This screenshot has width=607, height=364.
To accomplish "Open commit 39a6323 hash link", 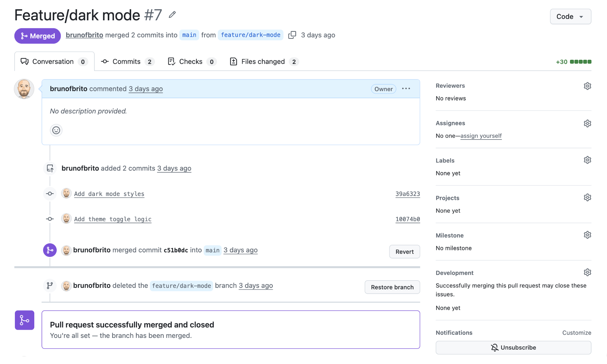I will [x=408, y=194].
